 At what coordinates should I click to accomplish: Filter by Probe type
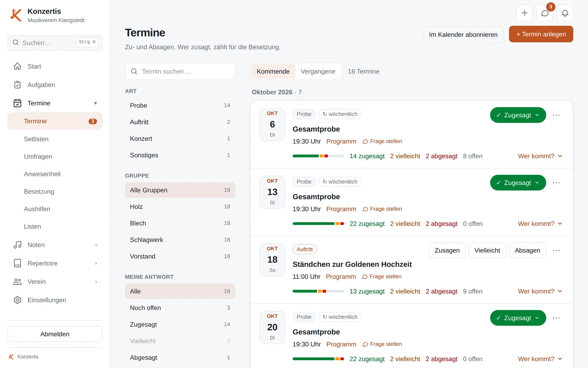(x=180, y=106)
